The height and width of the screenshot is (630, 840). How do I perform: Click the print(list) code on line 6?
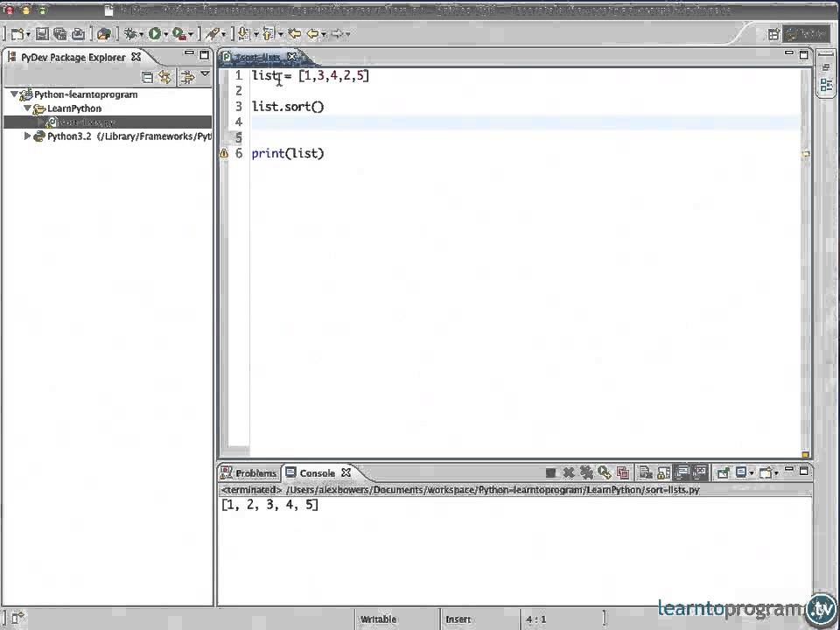pyautogui.click(x=288, y=154)
